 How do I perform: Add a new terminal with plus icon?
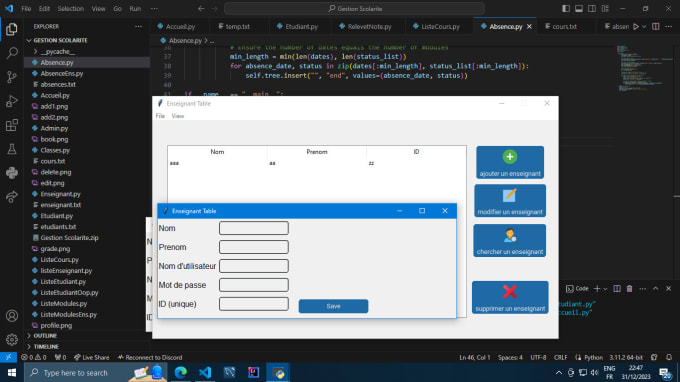[597, 289]
